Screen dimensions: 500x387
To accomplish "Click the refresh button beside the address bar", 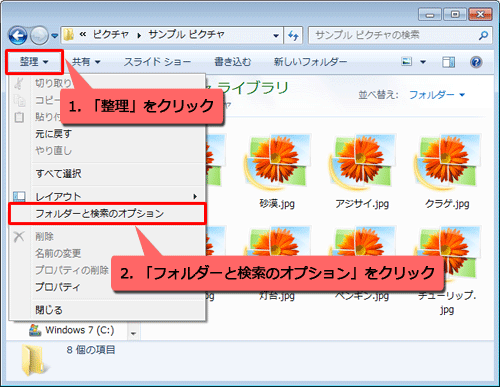I will [293, 35].
